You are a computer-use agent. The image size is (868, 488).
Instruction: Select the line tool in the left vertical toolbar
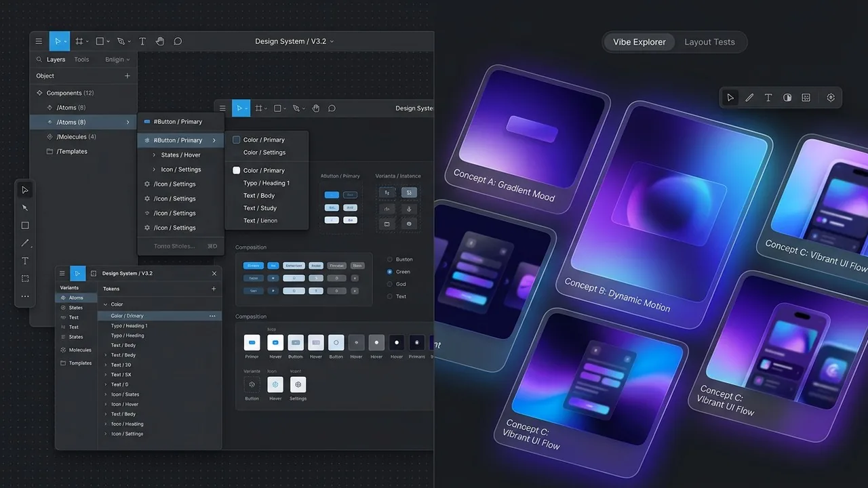pos(25,243)
